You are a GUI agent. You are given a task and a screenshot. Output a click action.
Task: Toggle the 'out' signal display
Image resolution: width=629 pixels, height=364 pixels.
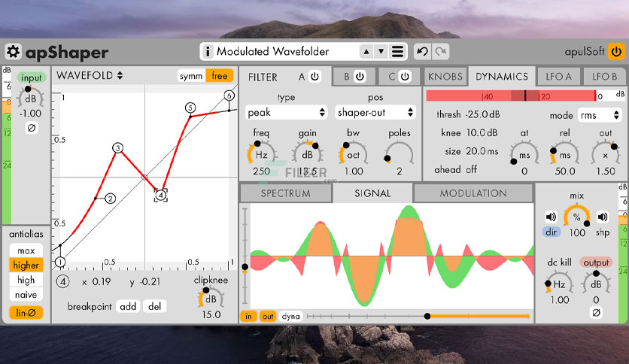pos(268,317)
